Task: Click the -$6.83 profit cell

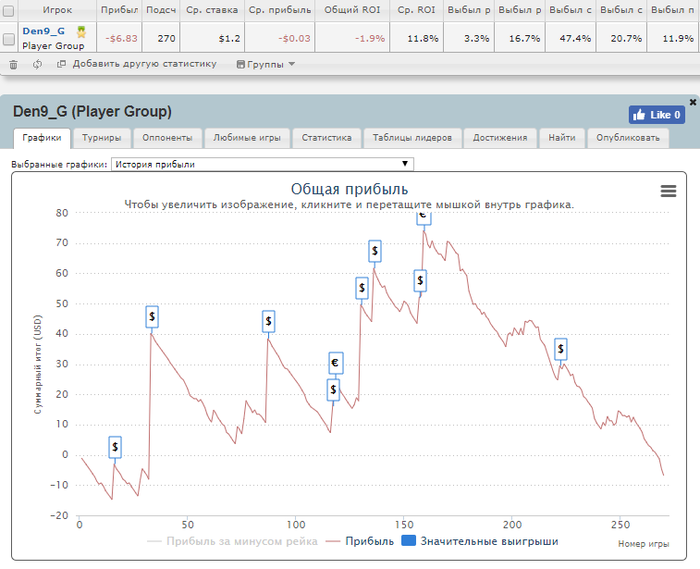Action: pos(120,38)
